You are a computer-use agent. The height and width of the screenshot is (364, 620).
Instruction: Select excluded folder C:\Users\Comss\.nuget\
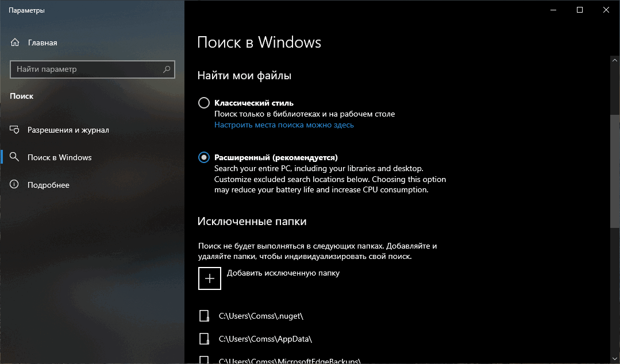pyautogui.click(x=261, y=316)
